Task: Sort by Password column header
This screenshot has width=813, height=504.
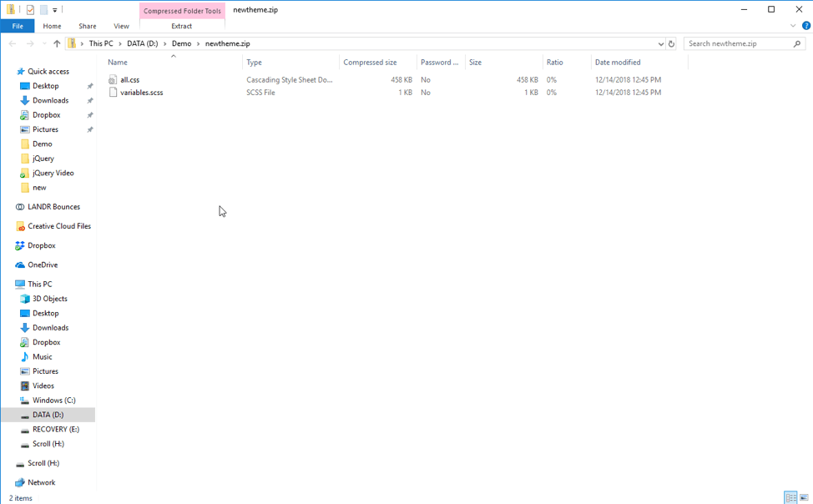Action: tap(440, 63)
